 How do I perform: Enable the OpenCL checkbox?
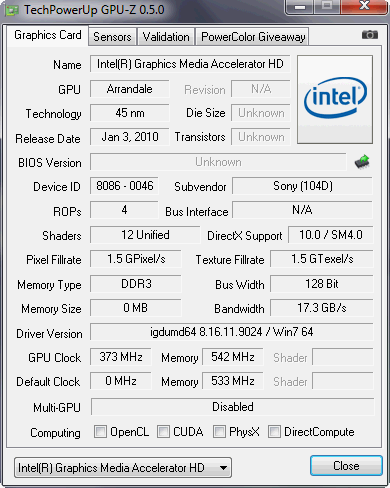click(100, 431)
